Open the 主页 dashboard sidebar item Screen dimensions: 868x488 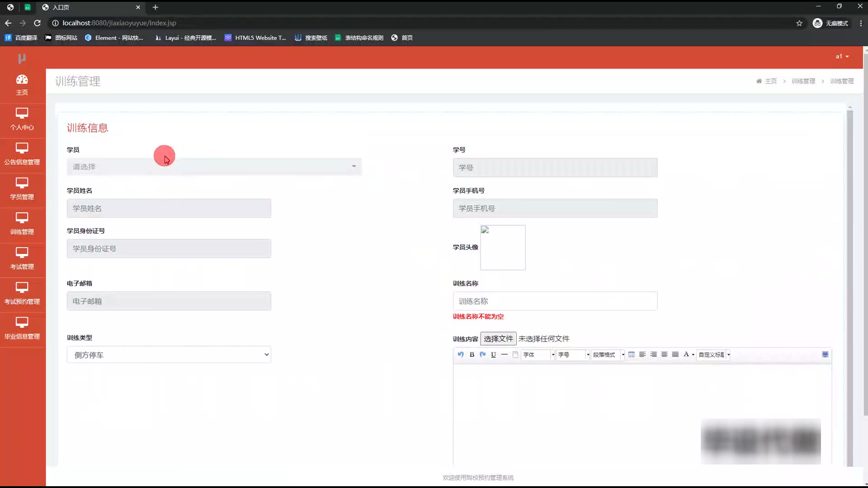(22, 85)
